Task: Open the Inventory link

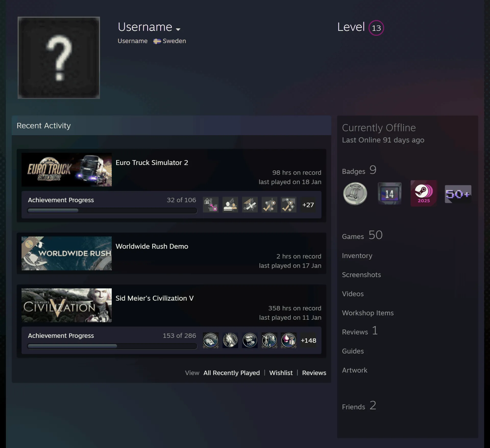Action: [357, 256]
